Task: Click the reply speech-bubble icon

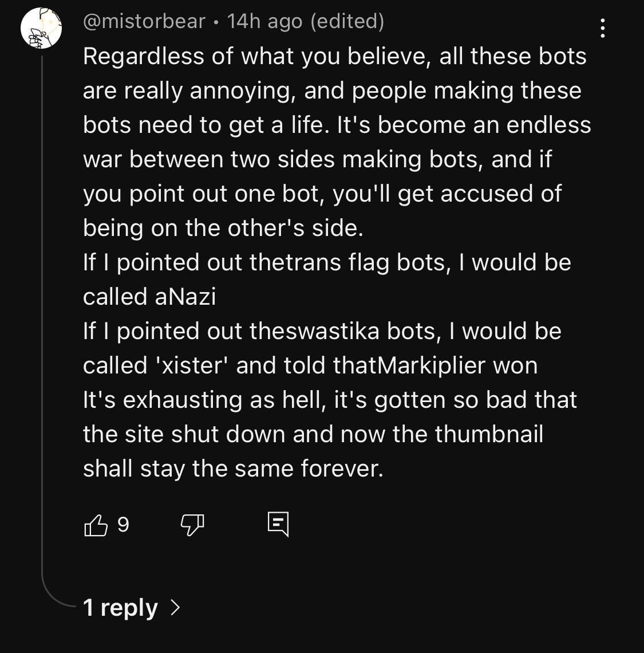Action: (x=278, y=524)
